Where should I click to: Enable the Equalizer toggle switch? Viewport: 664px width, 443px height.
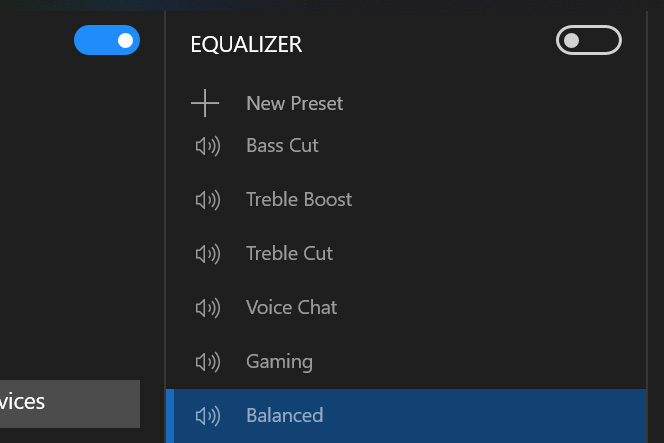click(589, 40)
